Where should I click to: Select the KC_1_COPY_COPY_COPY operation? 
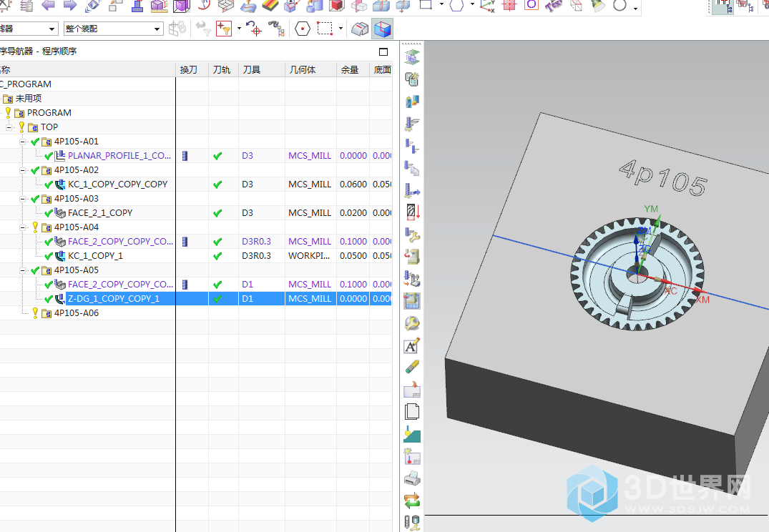[118, 184]
